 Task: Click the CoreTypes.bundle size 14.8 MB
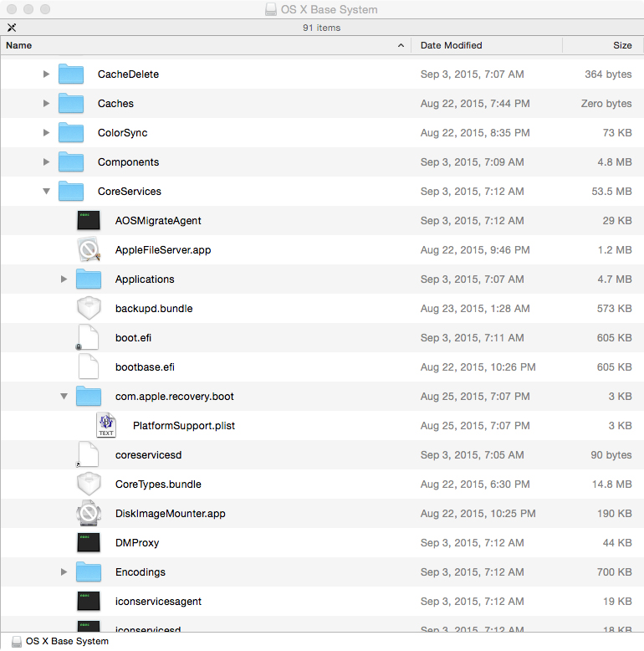(611, 484)
